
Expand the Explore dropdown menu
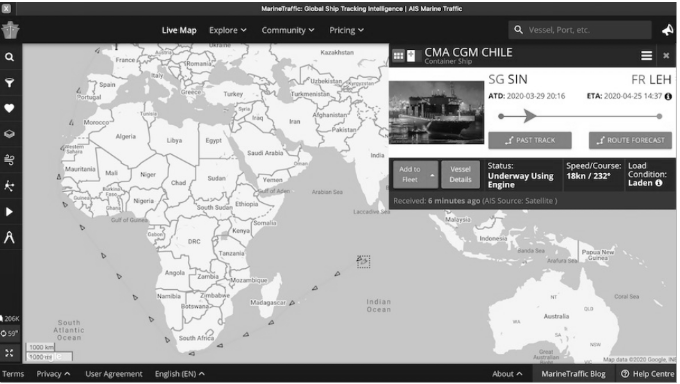(x=228, y=30)
